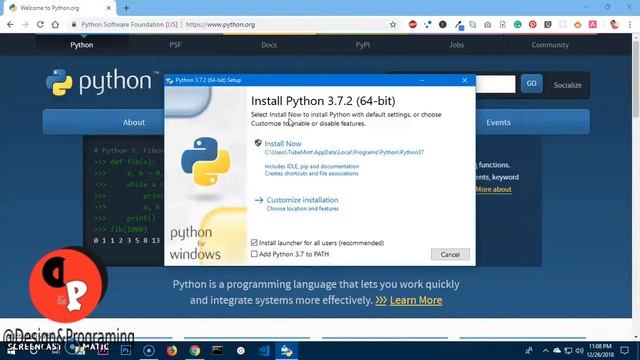Viewport: 640px width, 360px height.
Task: Click the volume icon in system tray
Action: (579, 351)
